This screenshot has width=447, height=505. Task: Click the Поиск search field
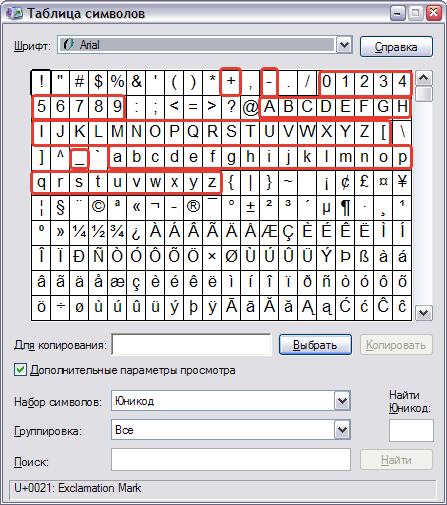(x=231, y=460)
